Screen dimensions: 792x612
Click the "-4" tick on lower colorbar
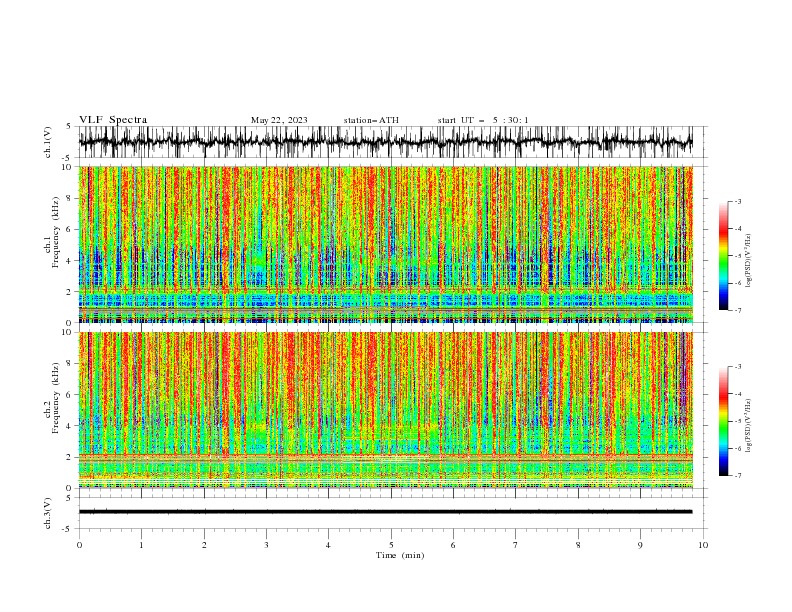(737, 394)
